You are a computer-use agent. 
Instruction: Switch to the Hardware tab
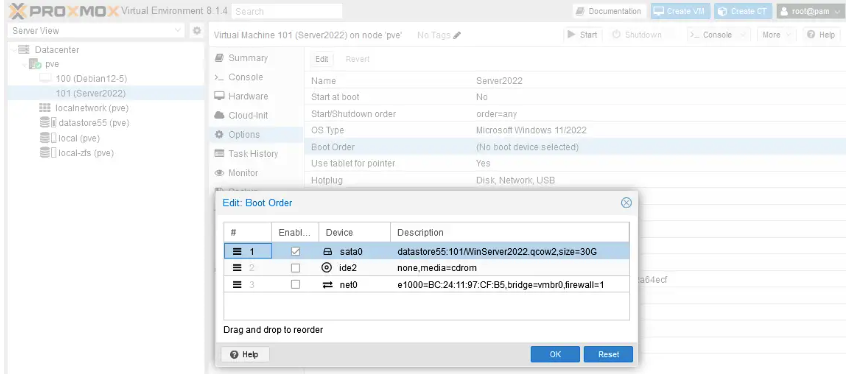click(x=256, y=96)
